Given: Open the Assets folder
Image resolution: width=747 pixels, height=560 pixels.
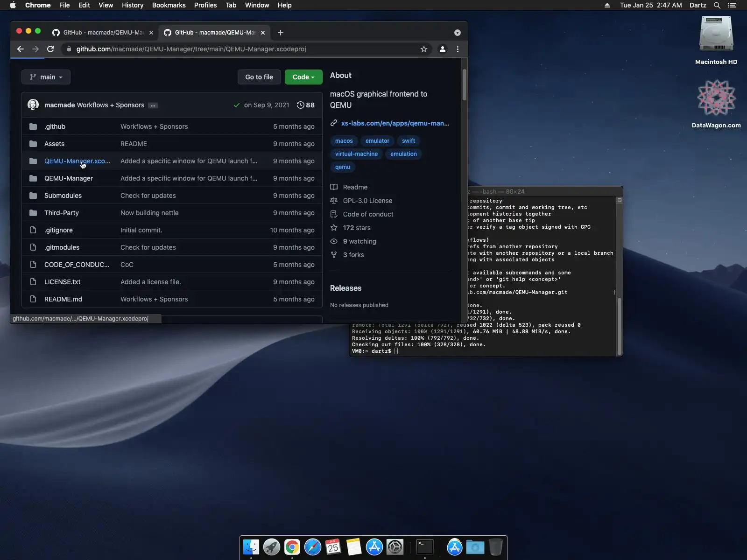Looking at the screenshot, I should pyautogui.click(x=54, y=144).
